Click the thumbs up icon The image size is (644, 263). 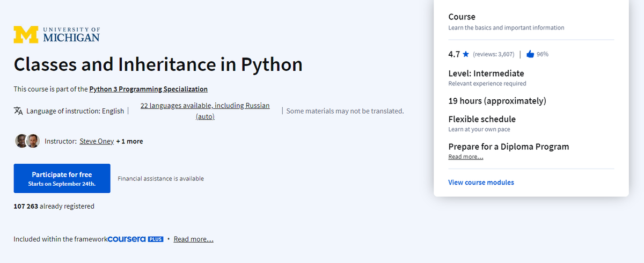[530, 54]
